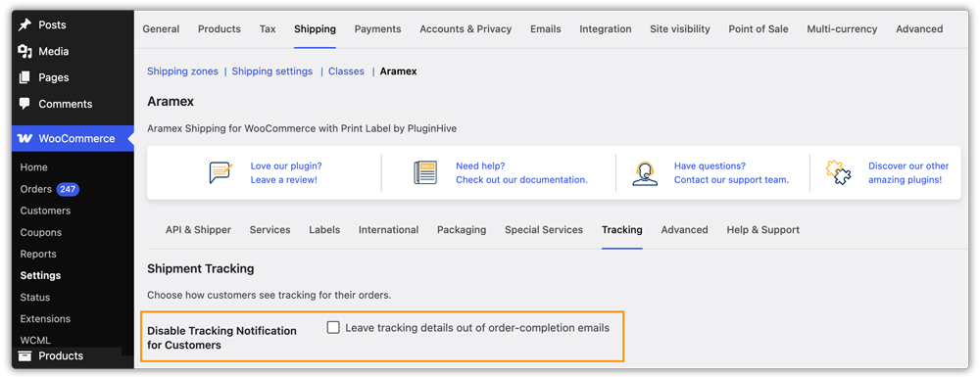980x377 pixels.
Task: Click the Media icon in sidebar
Action: click(25, 51)
